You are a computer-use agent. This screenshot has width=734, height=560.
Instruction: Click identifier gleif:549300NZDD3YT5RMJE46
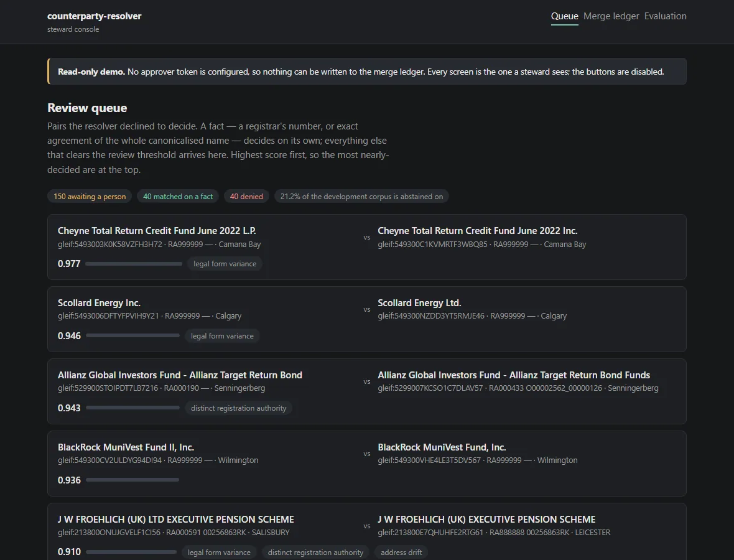pos(431,316)
